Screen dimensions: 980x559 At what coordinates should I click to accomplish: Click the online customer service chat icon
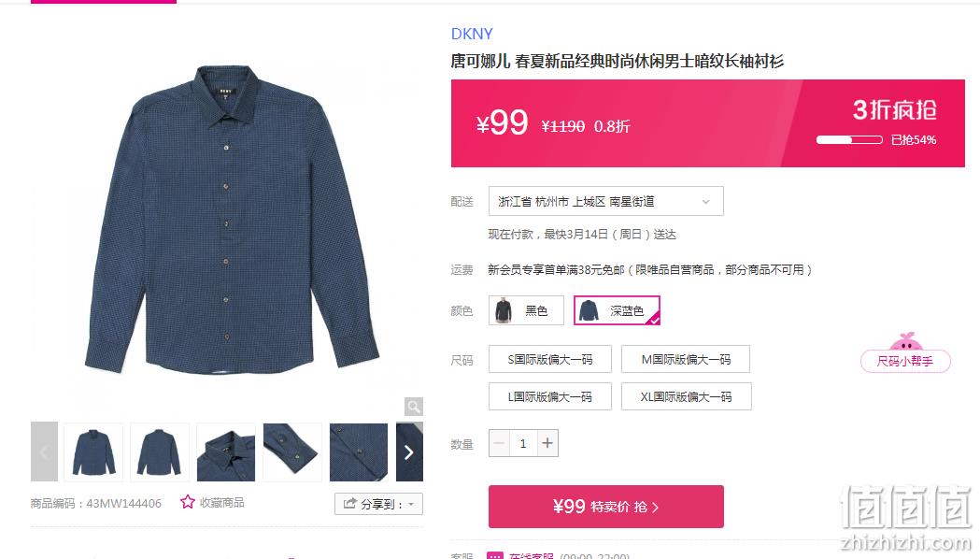pyautogui.click(x=495, y=555)
